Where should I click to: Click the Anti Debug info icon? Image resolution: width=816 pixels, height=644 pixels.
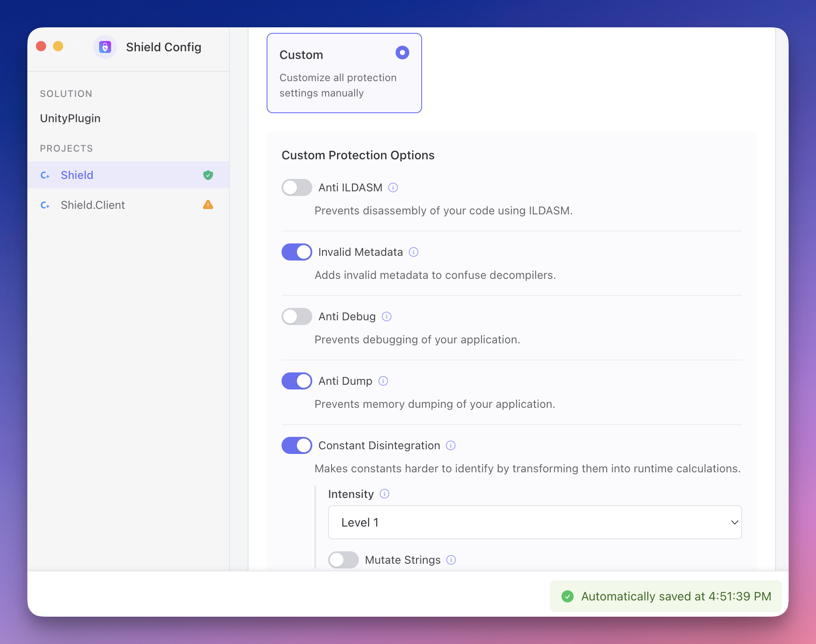point(387,316)
